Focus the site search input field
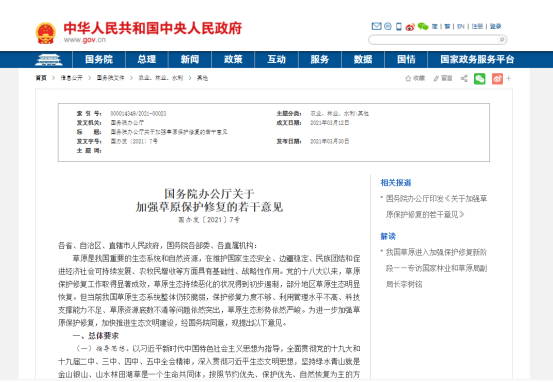Viewport: 553px width, 382px height. [x=434, y=40]
